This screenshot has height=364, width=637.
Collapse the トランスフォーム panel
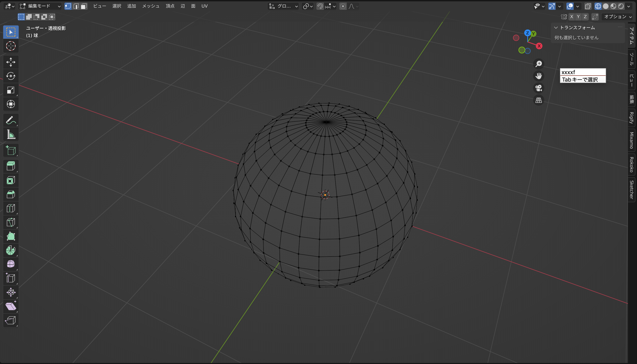(556, 27)
